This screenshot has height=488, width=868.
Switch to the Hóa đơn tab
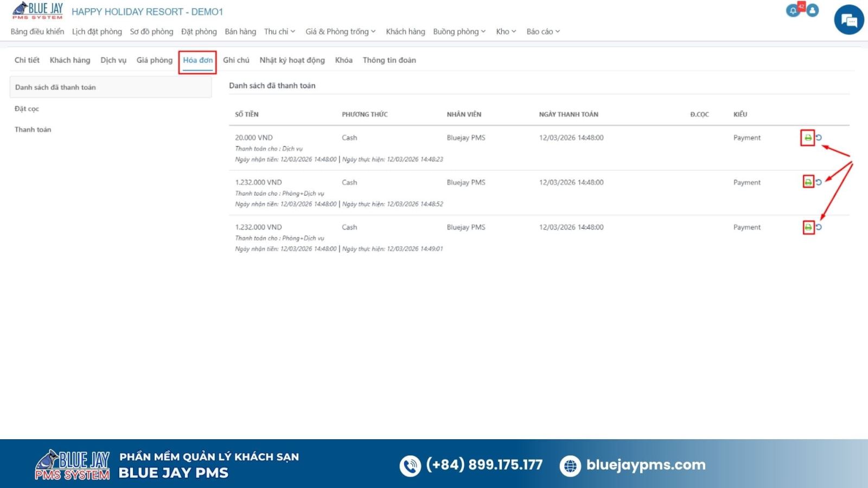click(197, 60)
